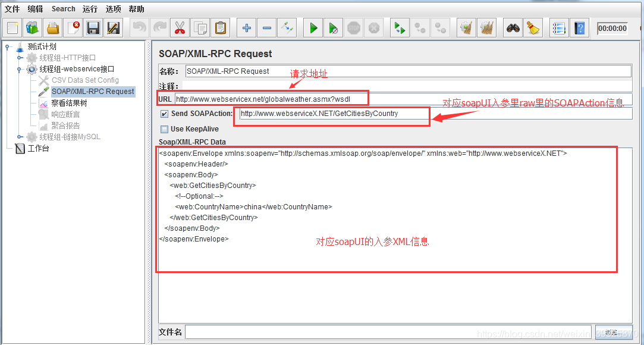Reset search with the broom icon
Screen dimensions: 644x345
pyautogui.click(x=533, y=28)
